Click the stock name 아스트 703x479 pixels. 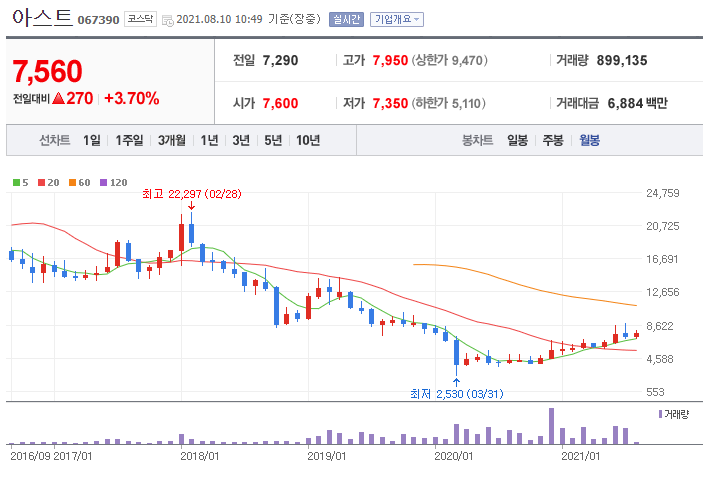tap(42, 18)
